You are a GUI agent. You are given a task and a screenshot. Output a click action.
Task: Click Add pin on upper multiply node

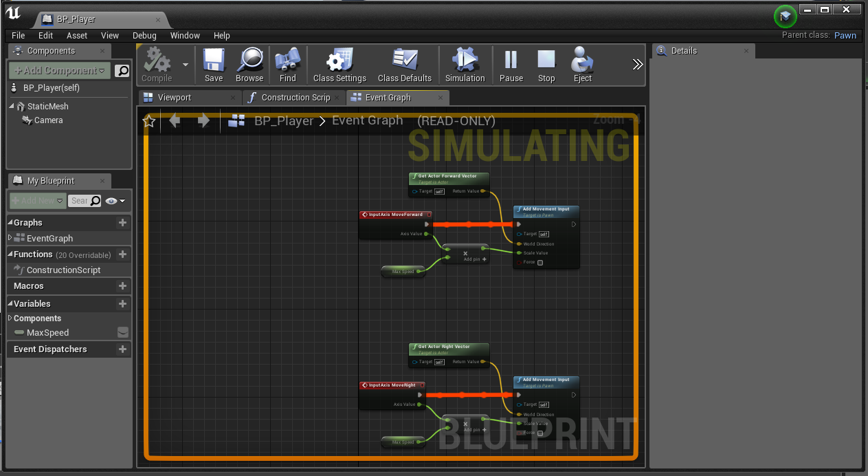(x=475, y=259)
